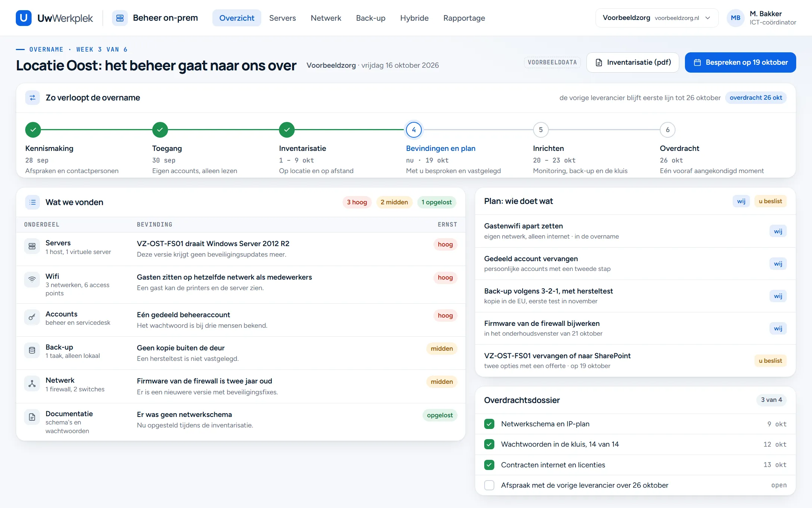The image size is (812, 508).
Task: Select timeline step 6 Overdracht
Action: click(668, 130)
